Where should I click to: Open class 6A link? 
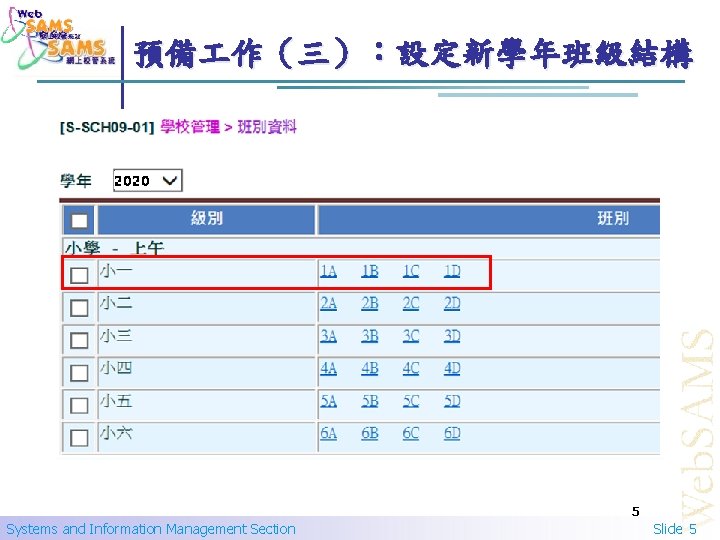click(x=329, y=434)
